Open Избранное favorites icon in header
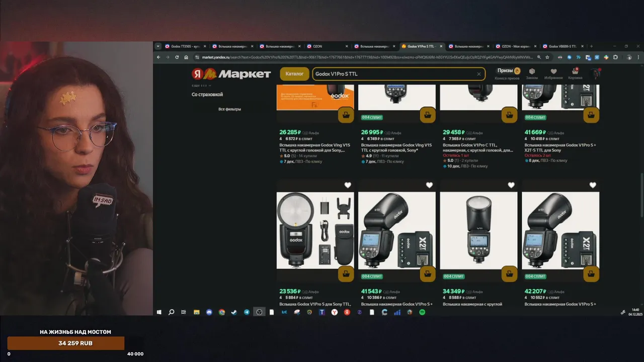 pos(553,73)
